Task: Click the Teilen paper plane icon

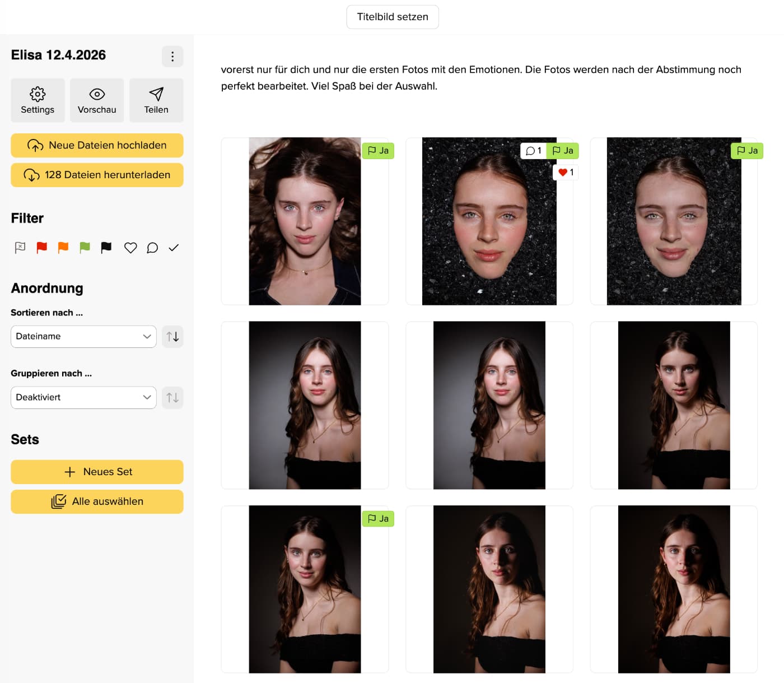Action: click(x=156, y=100)
